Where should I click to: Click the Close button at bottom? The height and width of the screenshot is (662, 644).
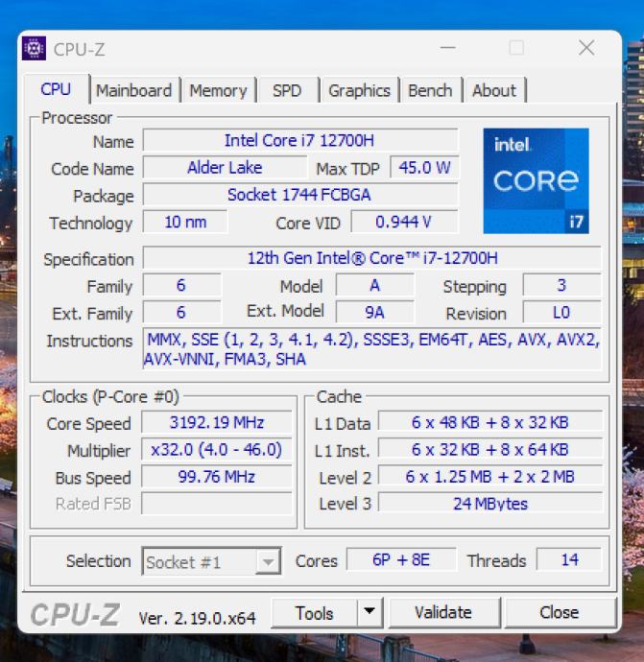(x=560, y=613)
